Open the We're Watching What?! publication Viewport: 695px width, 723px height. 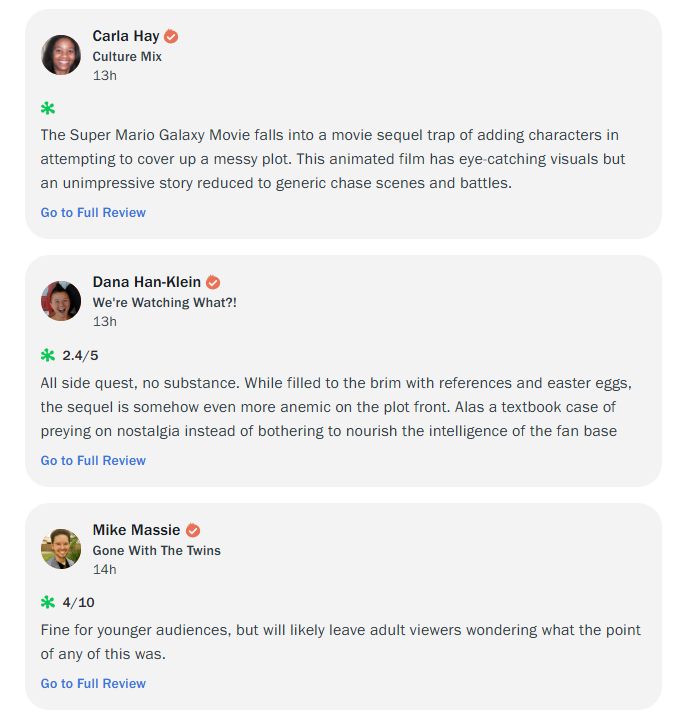point(165,302)
